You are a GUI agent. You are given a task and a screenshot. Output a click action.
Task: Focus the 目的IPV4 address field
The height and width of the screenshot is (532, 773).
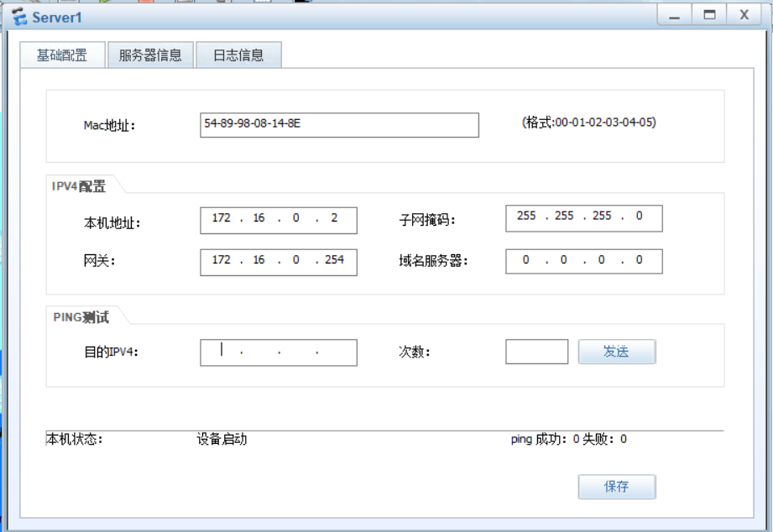(x=279, y=352)
